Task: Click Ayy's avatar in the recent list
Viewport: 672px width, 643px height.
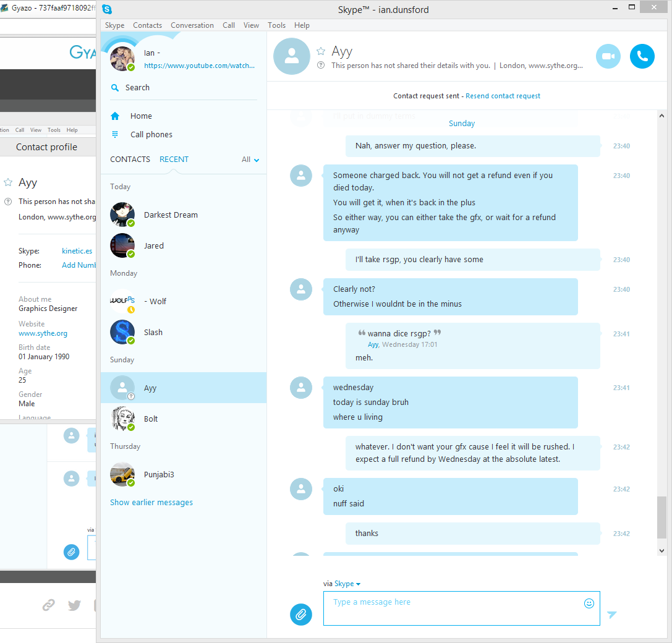Action: click(122, 388)
